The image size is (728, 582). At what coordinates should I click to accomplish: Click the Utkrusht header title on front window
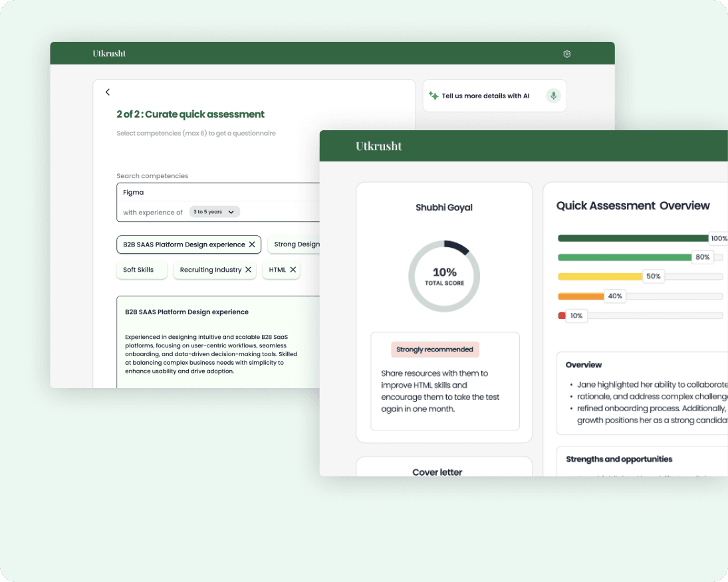click(x=379, y=145)
